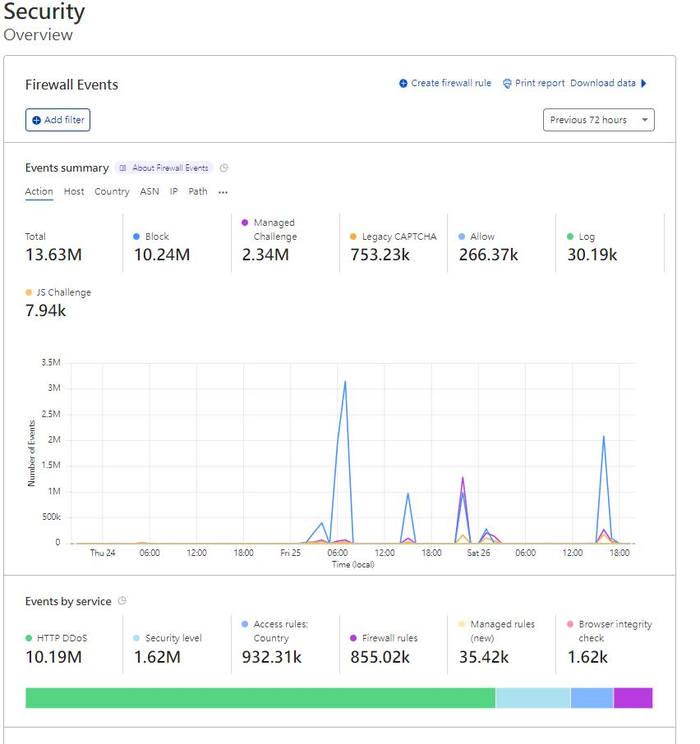Click the clock icon next to Events summary

click(x=224, y=168)
